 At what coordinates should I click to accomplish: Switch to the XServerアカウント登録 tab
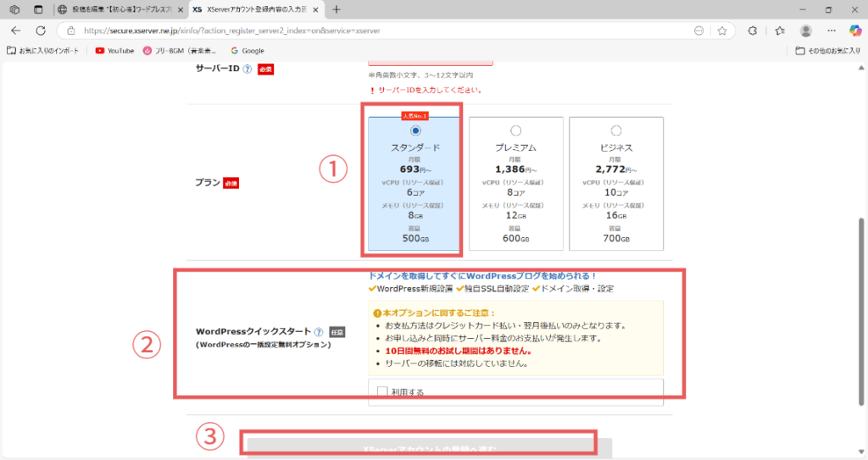pos(257,9)
